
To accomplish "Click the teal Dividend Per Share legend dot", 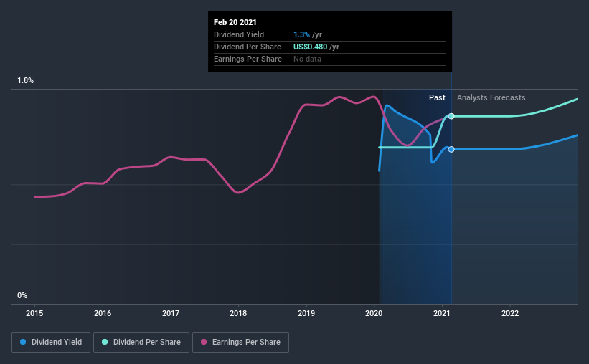I will 105,342.
